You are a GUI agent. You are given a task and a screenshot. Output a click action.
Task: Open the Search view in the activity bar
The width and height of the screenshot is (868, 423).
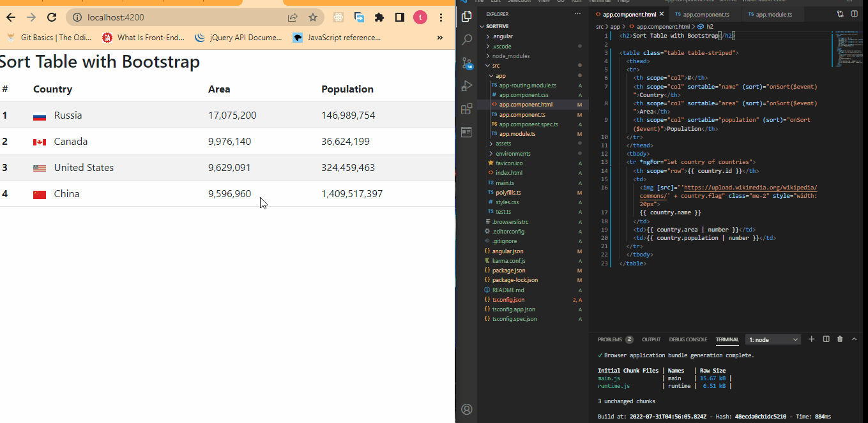(x=466, y=39)
